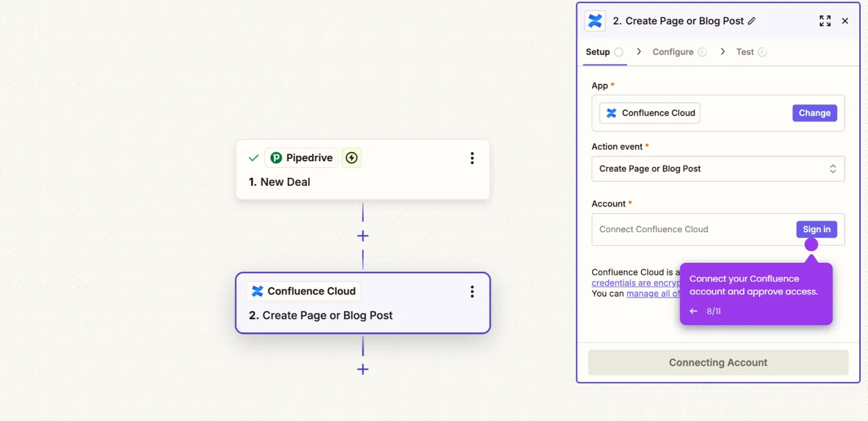Add a step after Create Page or Blog Post

(x=363, y=369)
